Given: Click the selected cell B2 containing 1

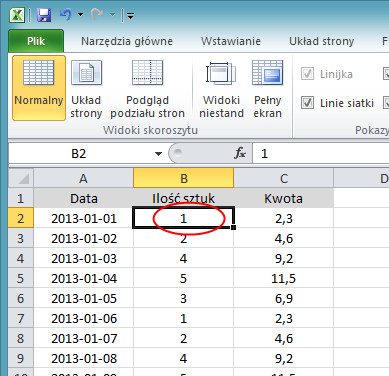Looking at the screenshot, I should [184, 218].
